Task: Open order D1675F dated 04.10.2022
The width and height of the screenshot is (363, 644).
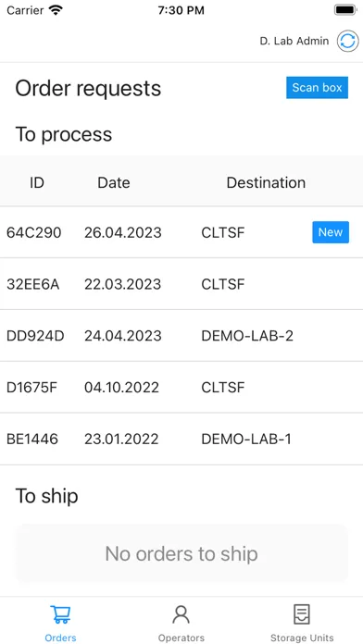Action: pyautogui.click(x=181, y=388)
